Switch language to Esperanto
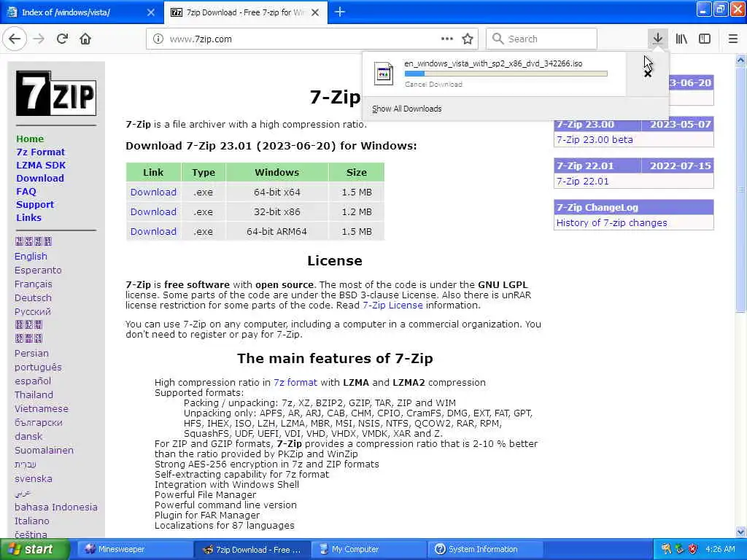 click(x=38, y=270)
